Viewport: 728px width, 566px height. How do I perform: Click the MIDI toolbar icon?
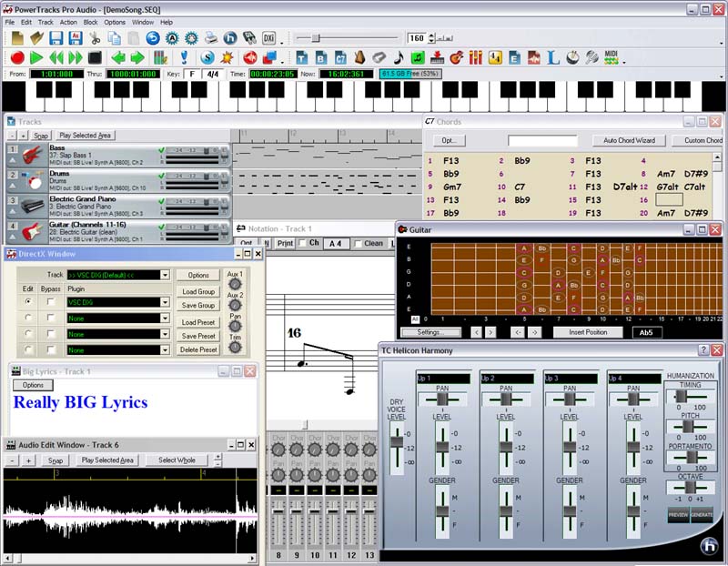(612, 58)
